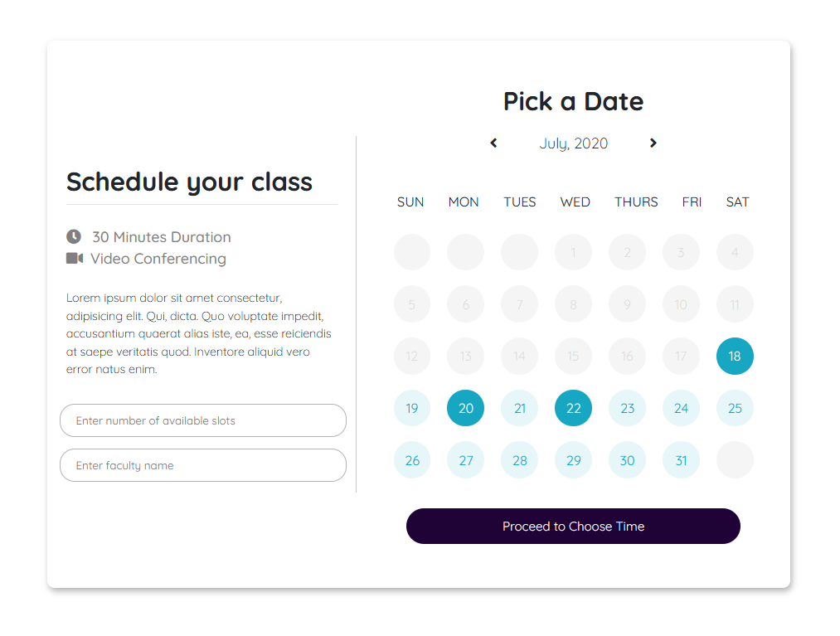Click the July, 2020 month label
The height and width of the screenshot is (636, 840).
coord(573,143)
